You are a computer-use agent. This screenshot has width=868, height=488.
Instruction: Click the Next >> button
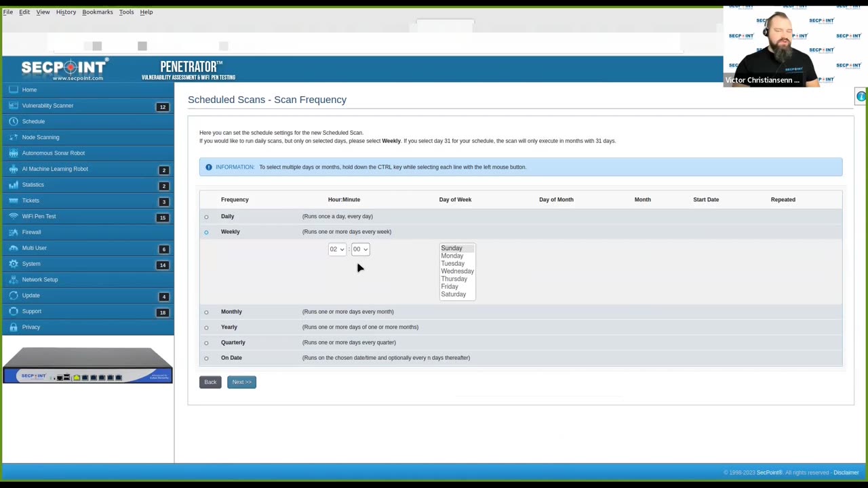coord(241,382)
